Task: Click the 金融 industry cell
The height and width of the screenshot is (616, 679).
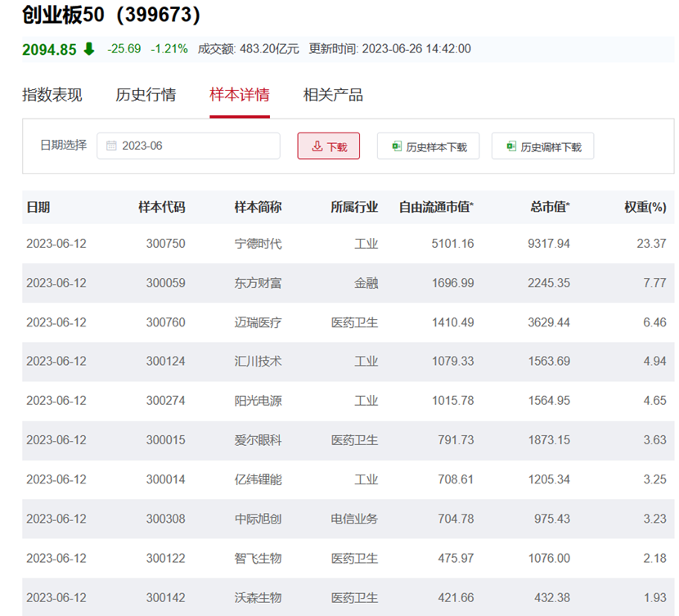Action: pos(366,283)
